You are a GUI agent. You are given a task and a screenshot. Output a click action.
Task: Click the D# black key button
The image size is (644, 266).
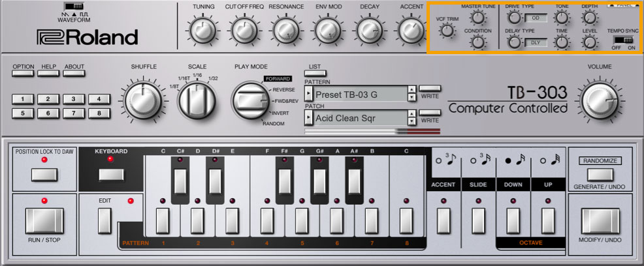pos(216,181)
